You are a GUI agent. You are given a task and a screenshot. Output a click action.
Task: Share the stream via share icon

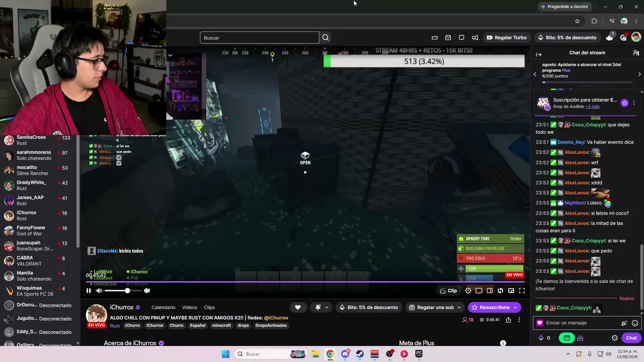point(509,320)
